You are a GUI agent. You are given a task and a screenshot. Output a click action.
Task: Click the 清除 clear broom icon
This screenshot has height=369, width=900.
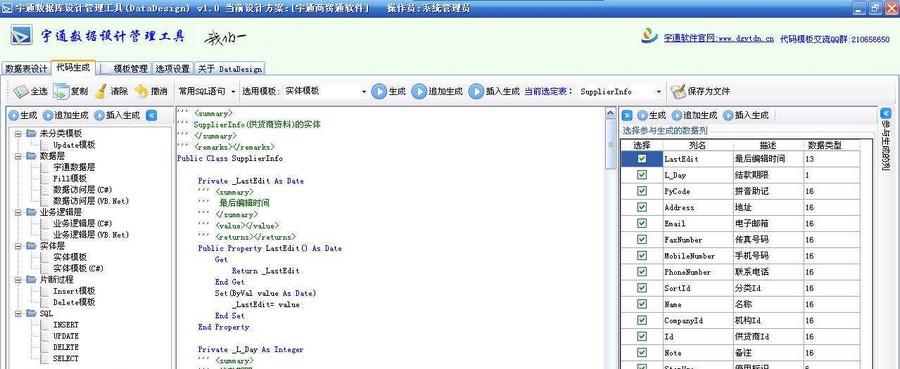[101, 91]
